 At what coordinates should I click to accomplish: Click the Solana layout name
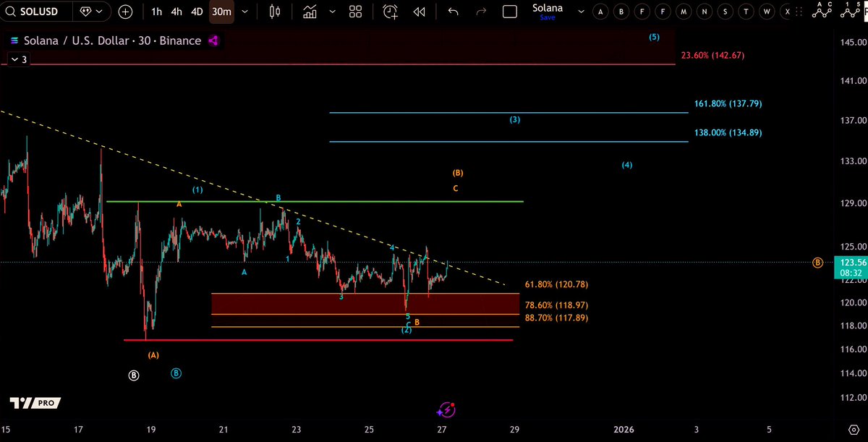[x=547, y=8]
